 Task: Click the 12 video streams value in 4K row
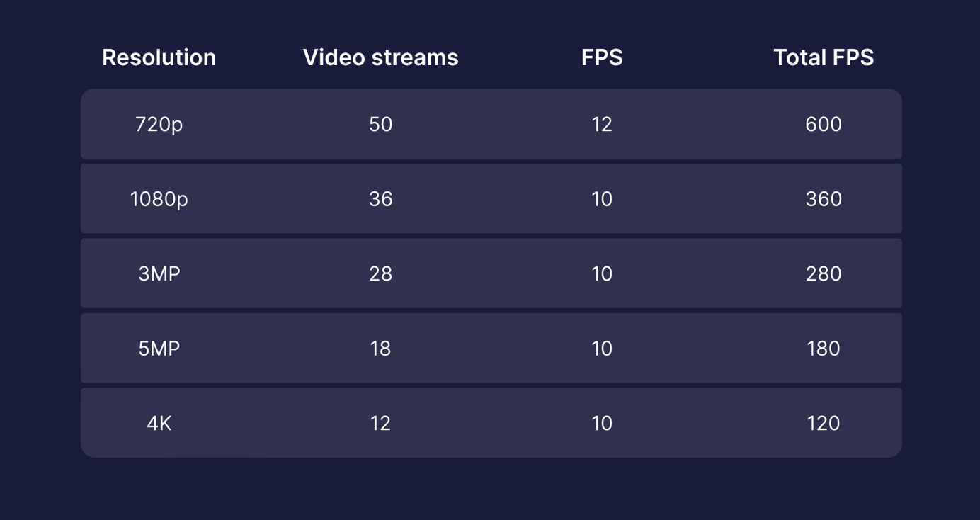380,423
